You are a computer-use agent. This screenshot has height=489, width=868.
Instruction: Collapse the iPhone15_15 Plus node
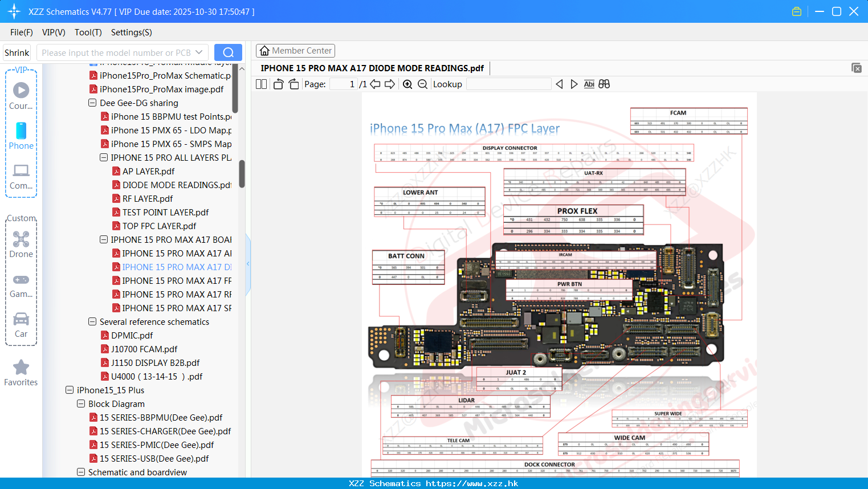pos(70,390)
